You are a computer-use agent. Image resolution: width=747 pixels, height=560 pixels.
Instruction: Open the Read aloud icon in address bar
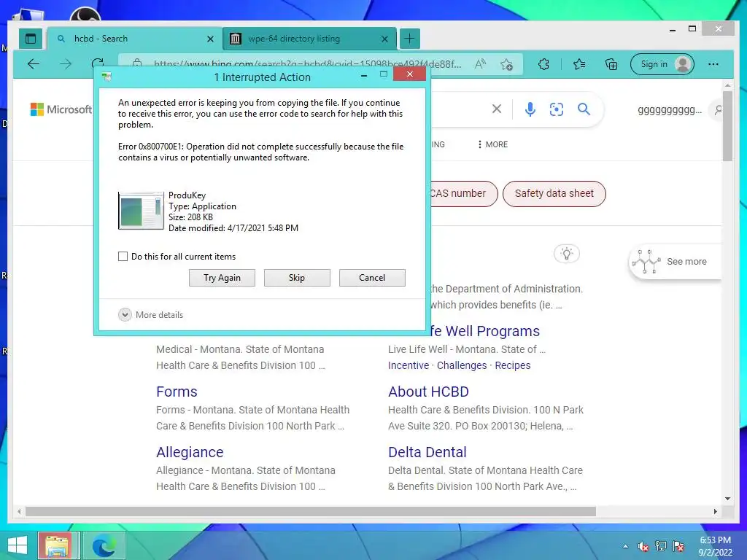(480, 64)
